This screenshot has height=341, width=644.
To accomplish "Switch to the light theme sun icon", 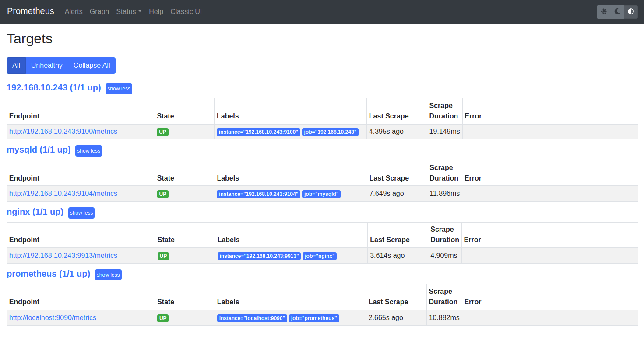I will (x=604, y=12).
